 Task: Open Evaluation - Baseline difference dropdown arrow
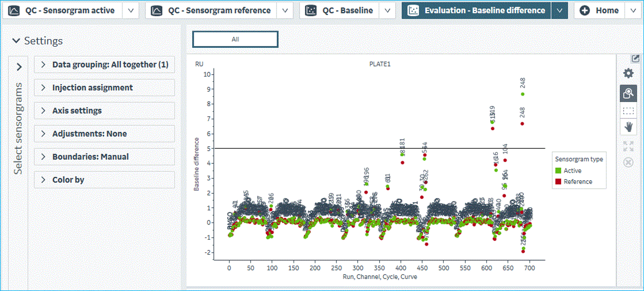coord(559,10)
